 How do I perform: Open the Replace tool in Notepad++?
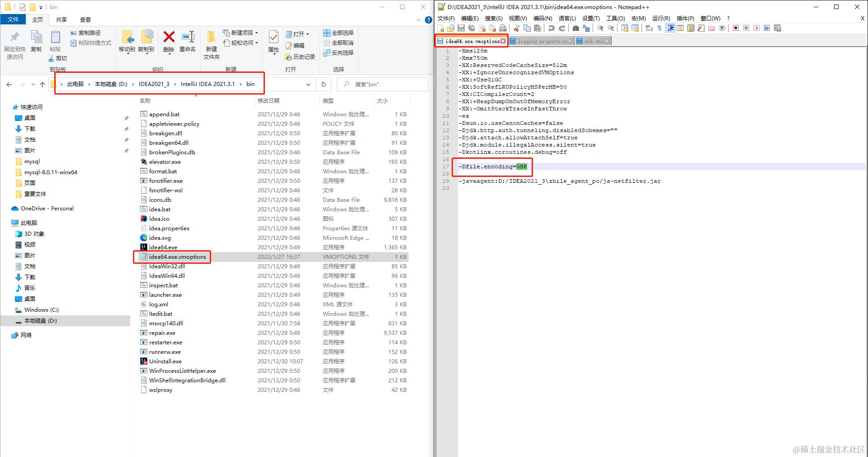[586, 28]
